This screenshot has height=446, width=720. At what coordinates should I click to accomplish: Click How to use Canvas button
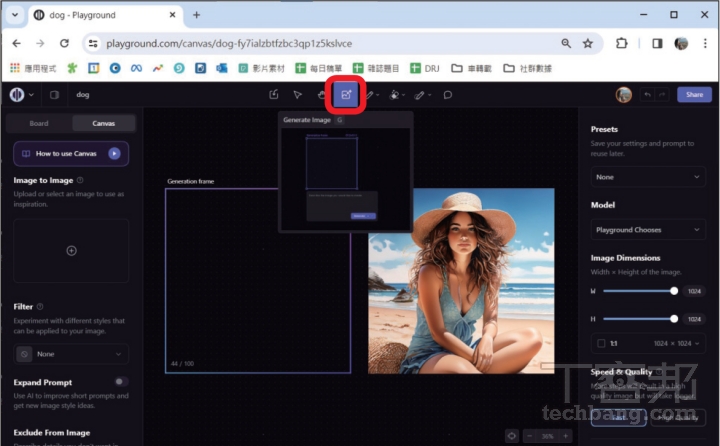click(71, 153)
